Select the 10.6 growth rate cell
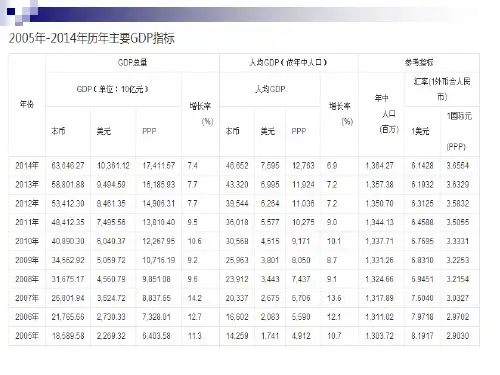 (194, 241)
